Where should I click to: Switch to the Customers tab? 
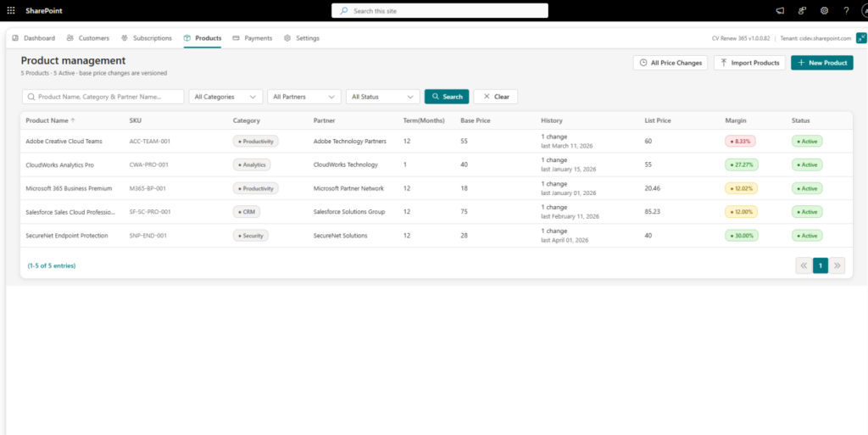pos(88,38)
